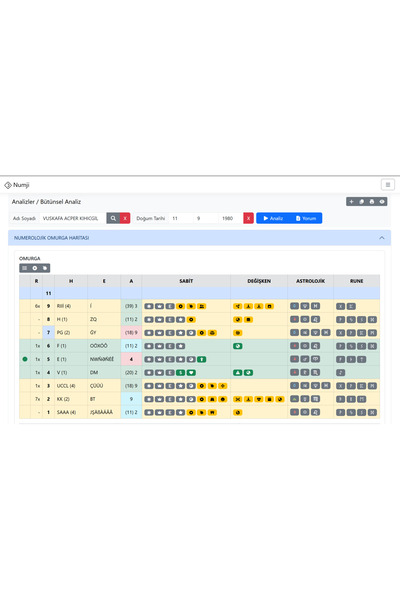Viewport: 400px width, 600px height.
Task: Click the Analizler / Bütünsel Analiz breadcrumb
Action: [x=46, y=202]
